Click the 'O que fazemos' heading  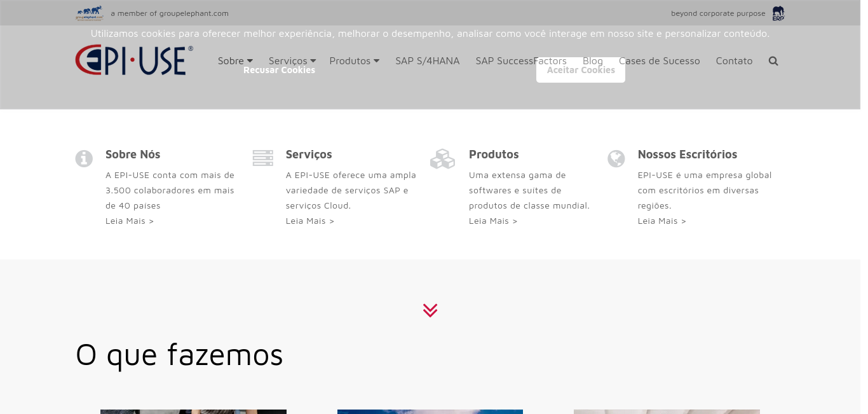point(179,355)
